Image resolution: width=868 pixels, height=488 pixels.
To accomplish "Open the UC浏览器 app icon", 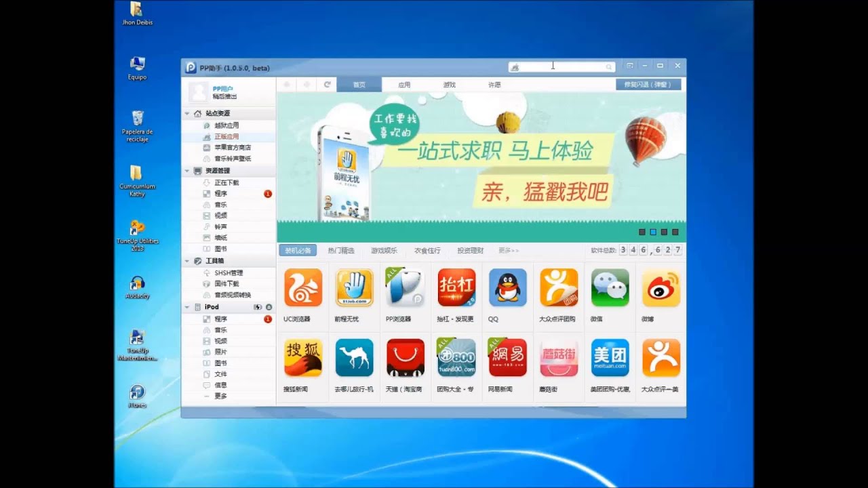I will coord(302,288).
